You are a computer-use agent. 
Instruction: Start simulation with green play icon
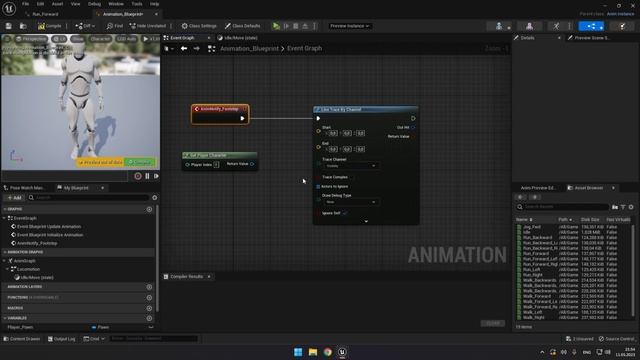(276, 26)
